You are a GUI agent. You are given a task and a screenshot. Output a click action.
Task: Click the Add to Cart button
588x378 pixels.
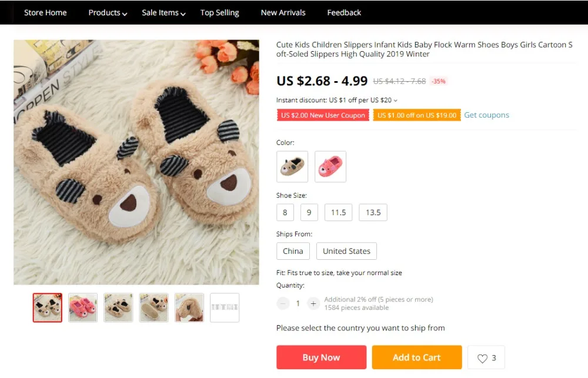(417, 357)
